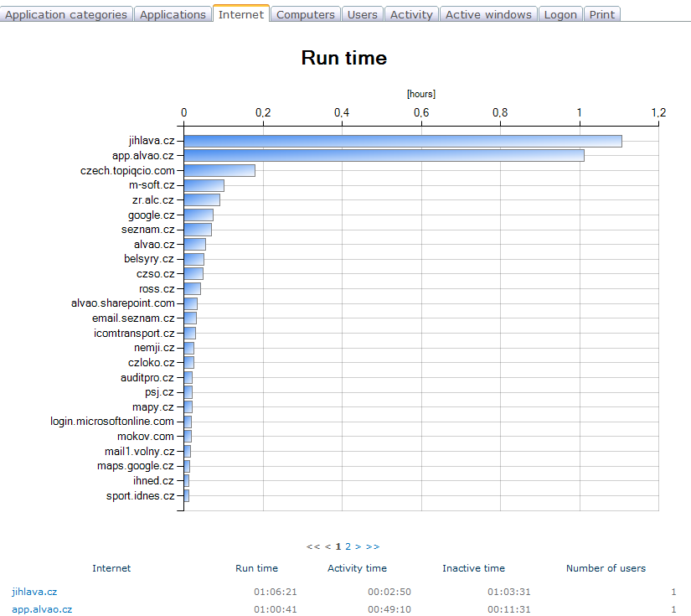691x616 pixels.
Task: Open page 2 of results
Action: pos(348,546)
